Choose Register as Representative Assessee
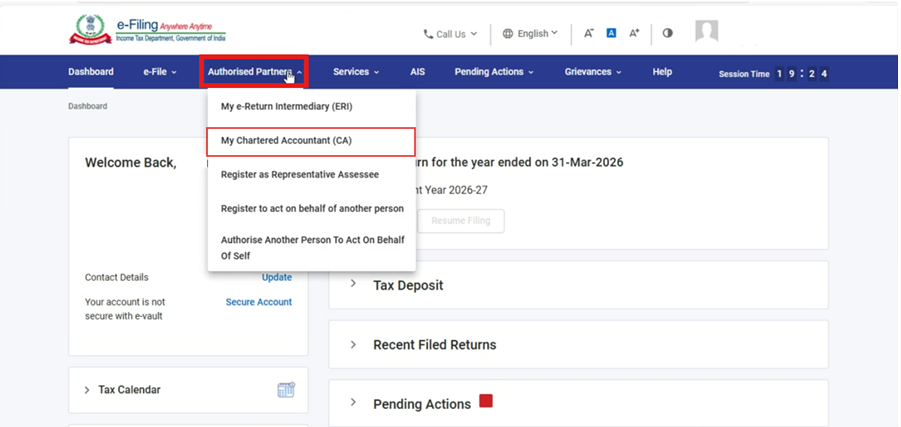Viewport: 901px width, 427px height. pyautogui.click(x=300, y=175)
